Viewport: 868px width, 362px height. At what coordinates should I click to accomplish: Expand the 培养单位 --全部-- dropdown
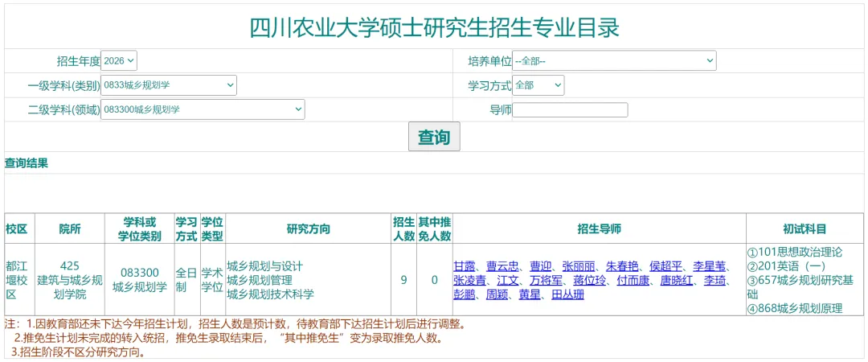[614, 60]
